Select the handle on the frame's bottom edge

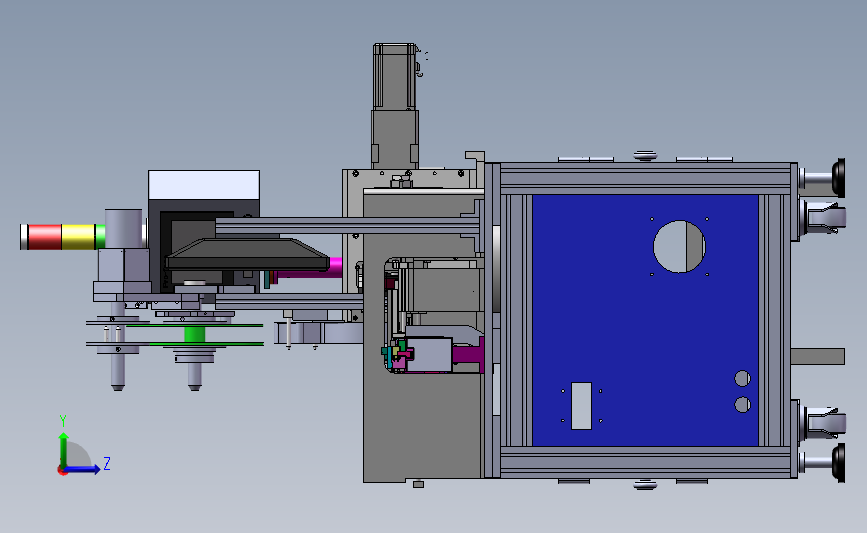click(645, 485)
